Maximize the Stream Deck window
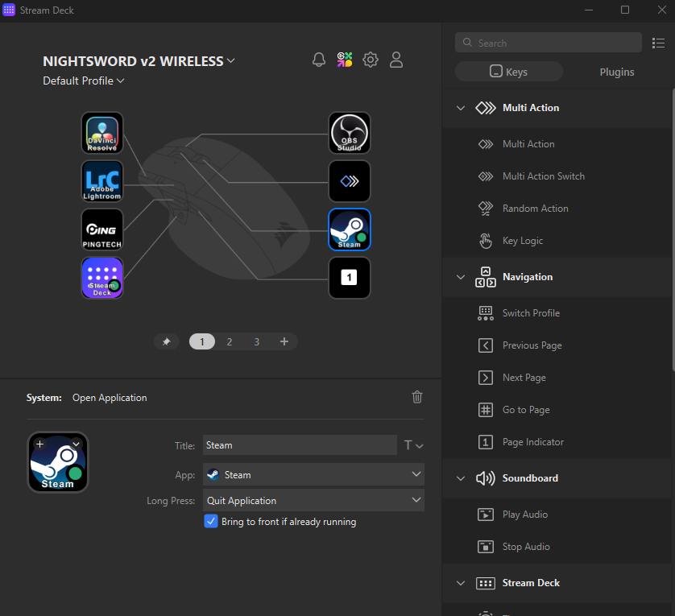 pos(625,10)
